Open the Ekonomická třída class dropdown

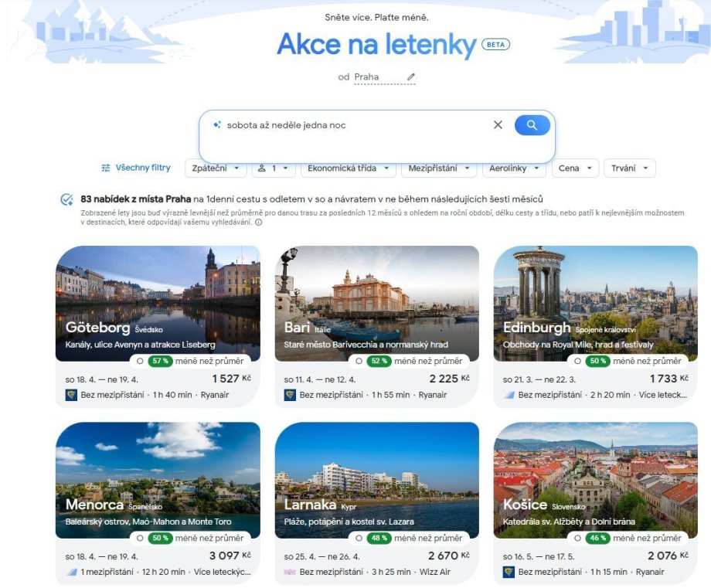(349, 168)
